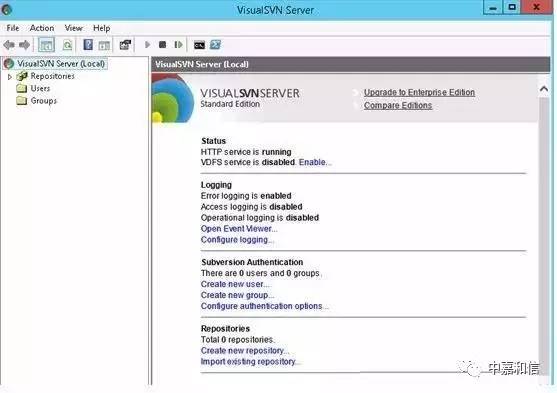This screenshot has width=557, height=393.
Task: Open the Action menu
Action: tap(42, 28)
